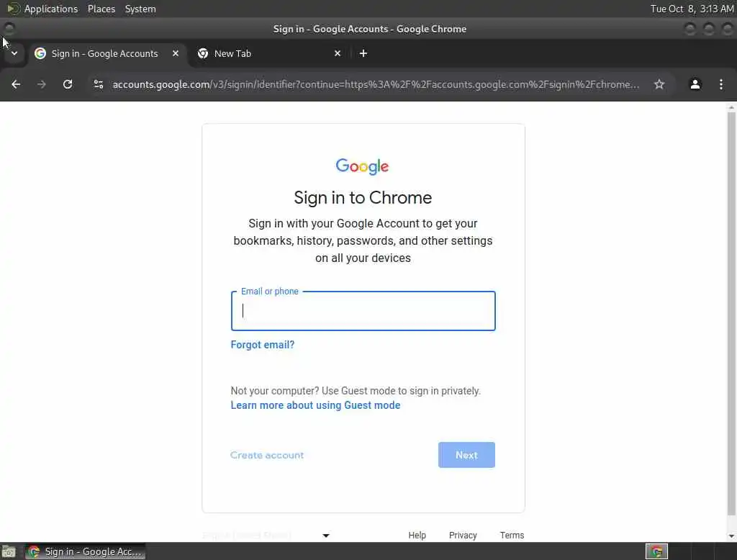Expand the language selector dropdown
Screen dimensions: 737x560
266,535
